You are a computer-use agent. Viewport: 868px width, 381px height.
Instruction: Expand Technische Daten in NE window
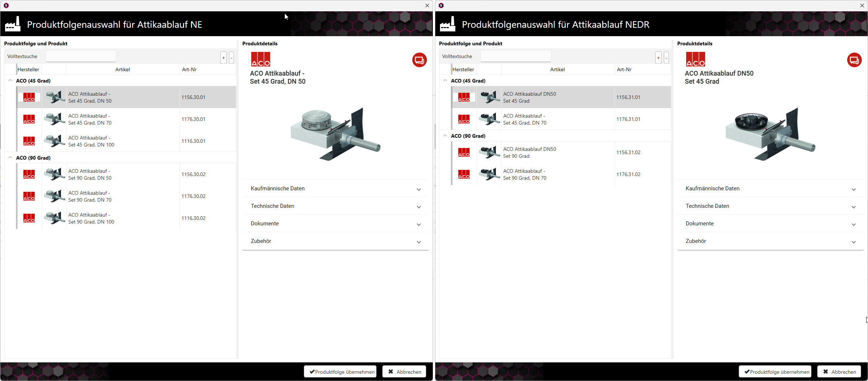tap(336, 206)
